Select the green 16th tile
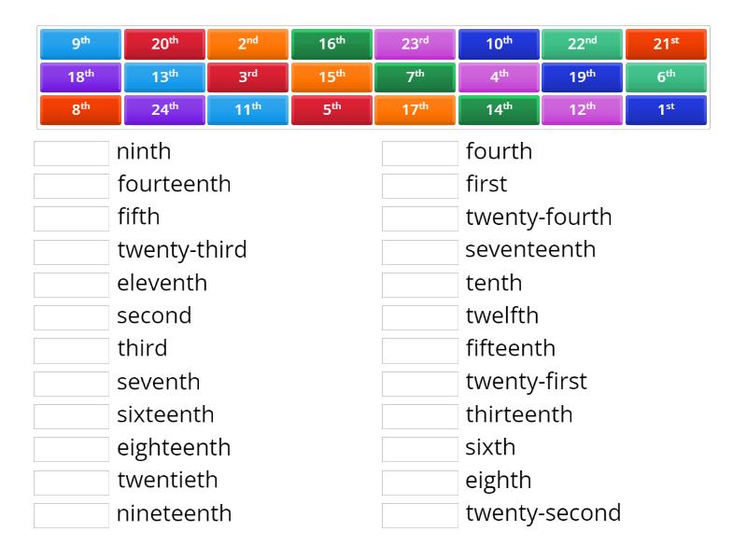The width and height of the screenshot is (747, 560). coord(331,41)
